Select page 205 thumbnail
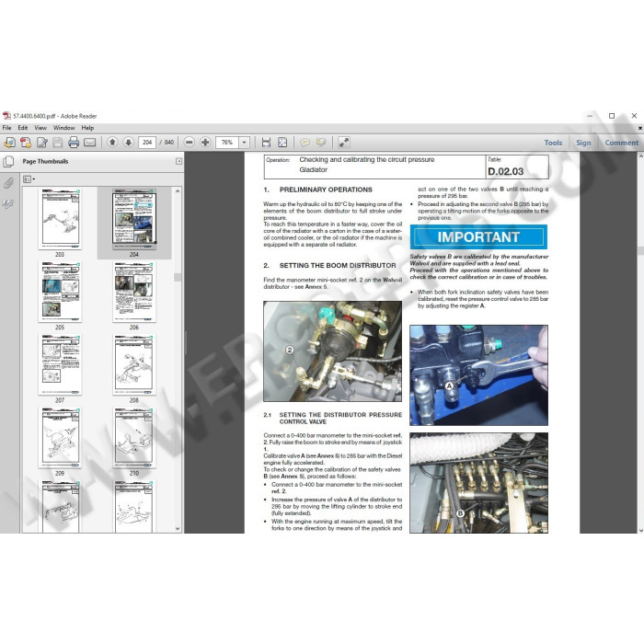The image size is (644, 644). [x=60, y=292]
